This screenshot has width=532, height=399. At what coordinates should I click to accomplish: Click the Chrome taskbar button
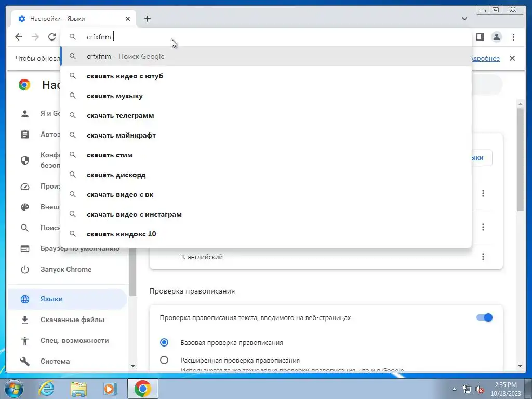(x=143, y=389)
